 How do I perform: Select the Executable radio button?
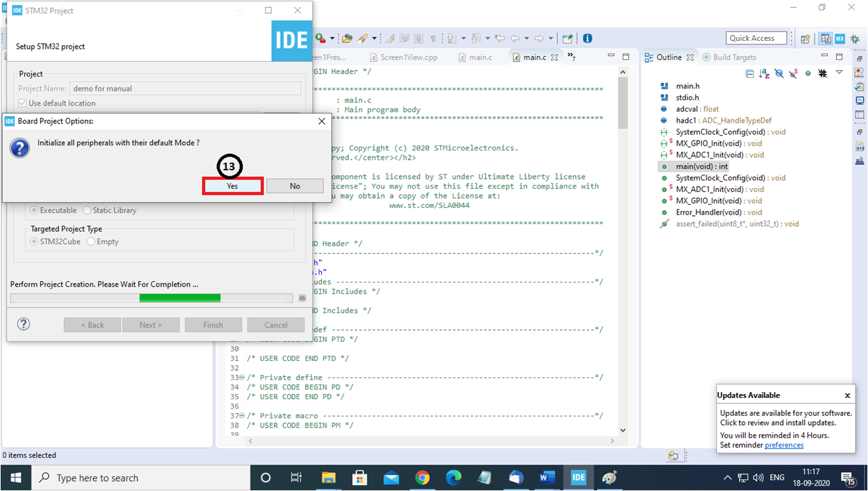click(x=35, y=211)
